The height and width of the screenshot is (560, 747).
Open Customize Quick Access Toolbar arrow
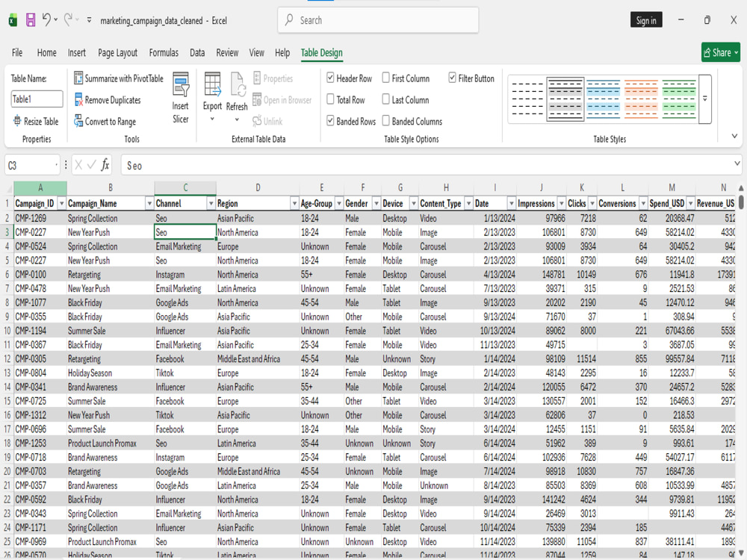(x=89, y=20)
